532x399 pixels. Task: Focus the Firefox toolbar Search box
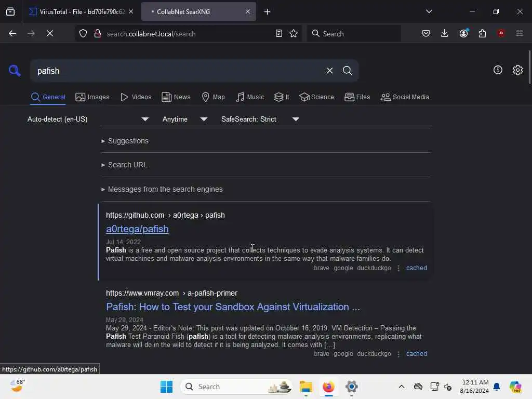[353, 34]
